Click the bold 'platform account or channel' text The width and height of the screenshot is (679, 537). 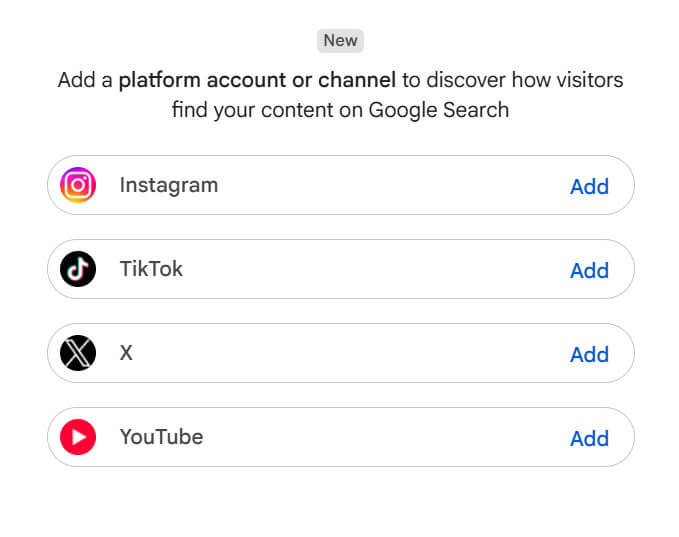click(x=257, y=80)
